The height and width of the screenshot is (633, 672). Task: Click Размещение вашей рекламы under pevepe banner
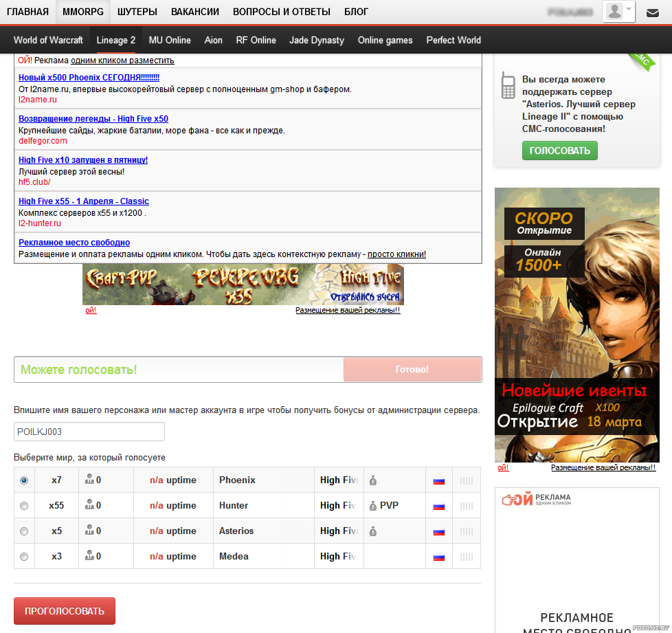(x=348, y=310)
